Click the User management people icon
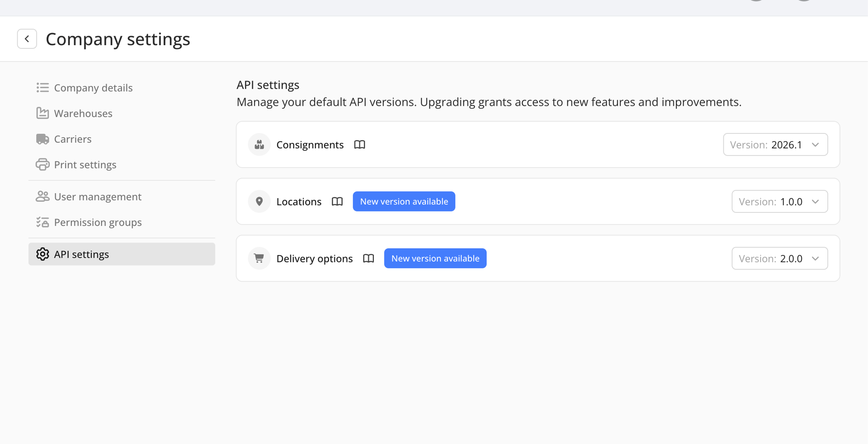Viewport: 868px width, 444px height. pos(42,197)
